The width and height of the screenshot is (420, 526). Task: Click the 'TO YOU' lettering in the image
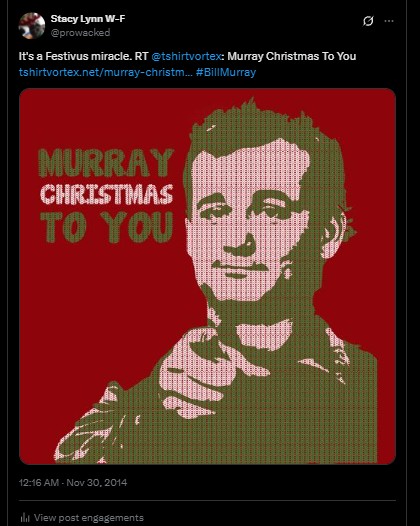[x=107, y=227]
